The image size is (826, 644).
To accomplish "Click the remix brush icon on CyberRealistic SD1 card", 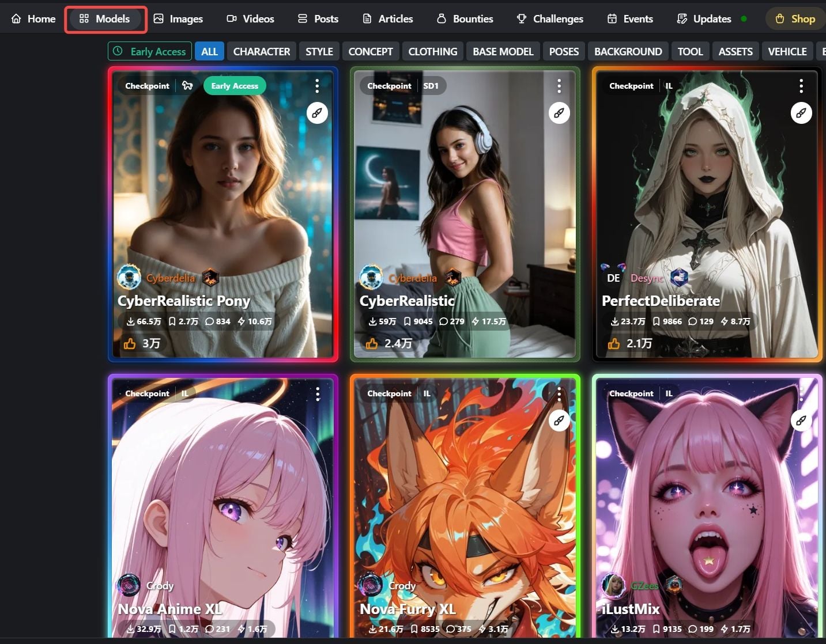I will coord(559,113).
